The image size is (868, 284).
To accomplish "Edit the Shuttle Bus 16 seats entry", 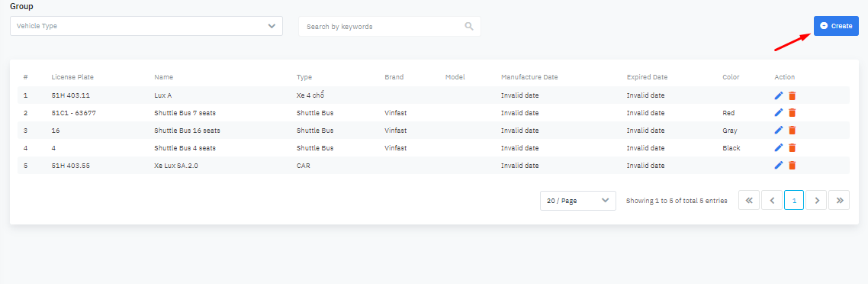I will tap(778, 130).
